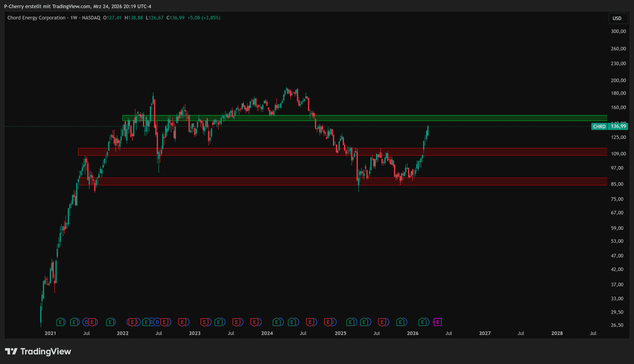The height and width of the screenshot is (364, 634).
Task: Click the red earnings marker nearest Jul 2025
Action: click(x=382, y=322)
